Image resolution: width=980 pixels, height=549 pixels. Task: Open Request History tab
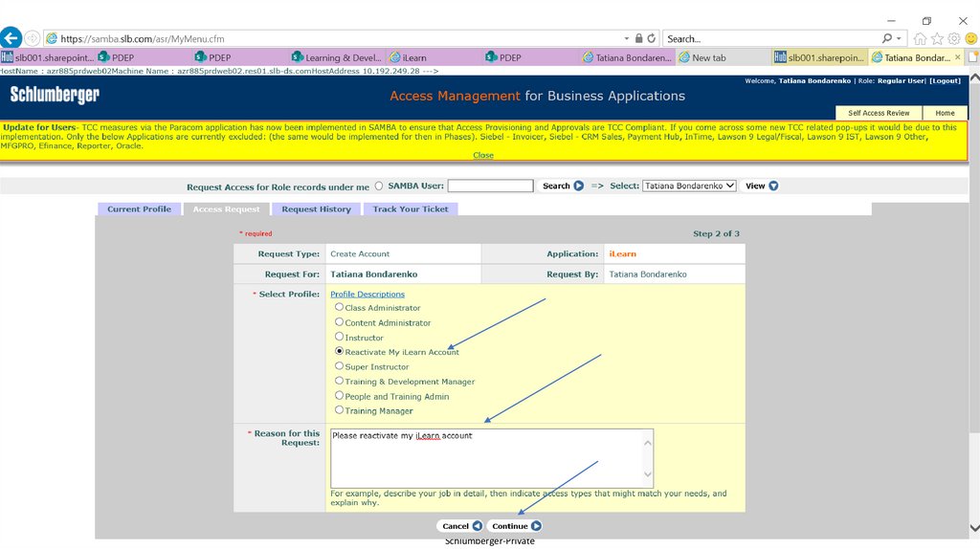click(316, 209)
